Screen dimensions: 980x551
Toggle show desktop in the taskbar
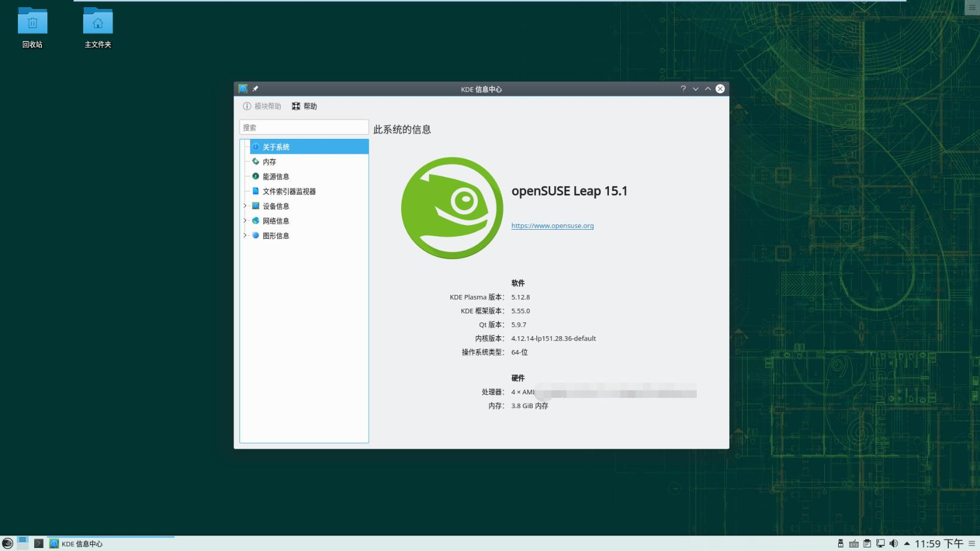(x=23, y=543)
